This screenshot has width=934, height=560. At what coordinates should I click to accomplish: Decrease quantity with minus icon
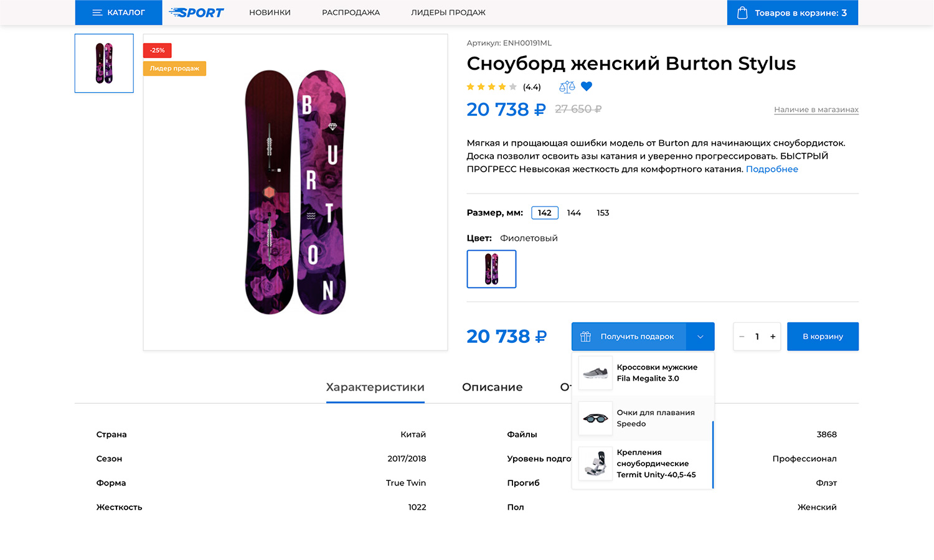[742, 337]
